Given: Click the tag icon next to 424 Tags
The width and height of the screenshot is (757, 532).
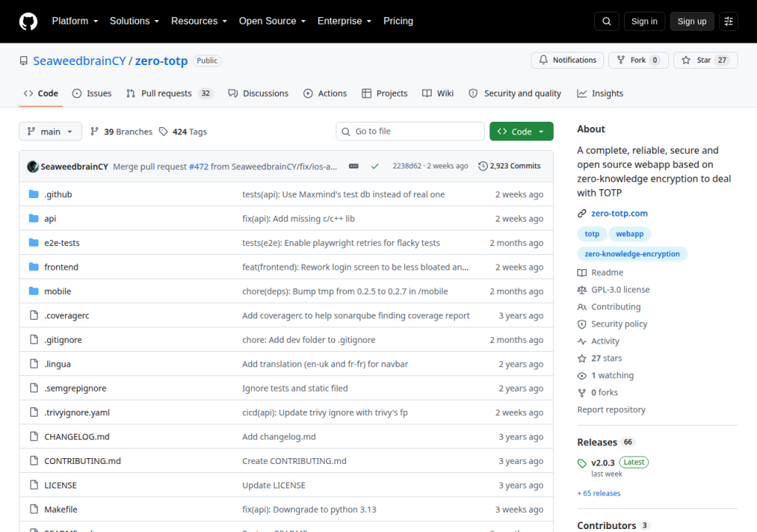Looking at the screenshot, I should (x=163, y=132).
